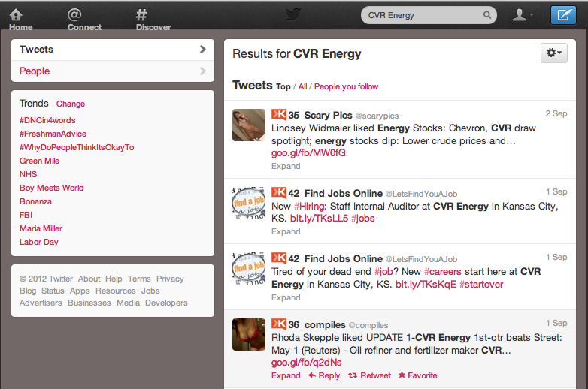The height and width of the screenshot is (389, 588).
Task: Open @compiles profile handle
Action: tap(368, 325)
